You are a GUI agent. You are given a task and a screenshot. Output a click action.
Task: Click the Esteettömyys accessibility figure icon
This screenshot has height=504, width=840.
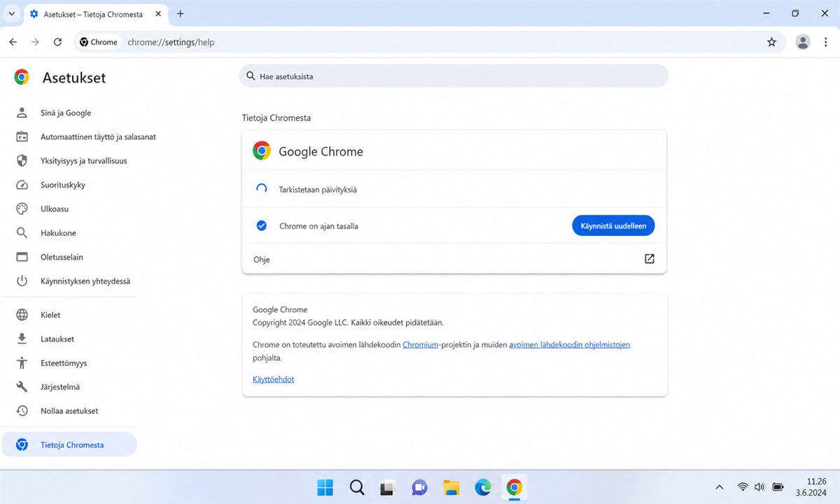tap(22, 363)
